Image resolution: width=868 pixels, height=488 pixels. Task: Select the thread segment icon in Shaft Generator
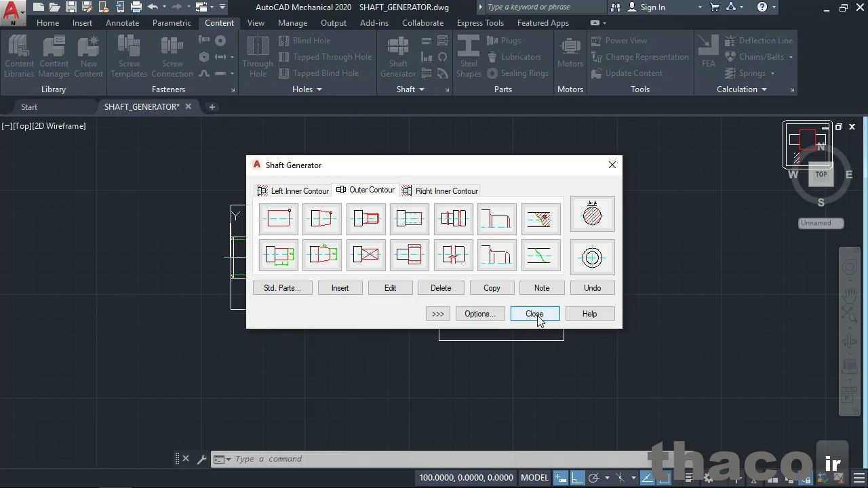(366, 218)
